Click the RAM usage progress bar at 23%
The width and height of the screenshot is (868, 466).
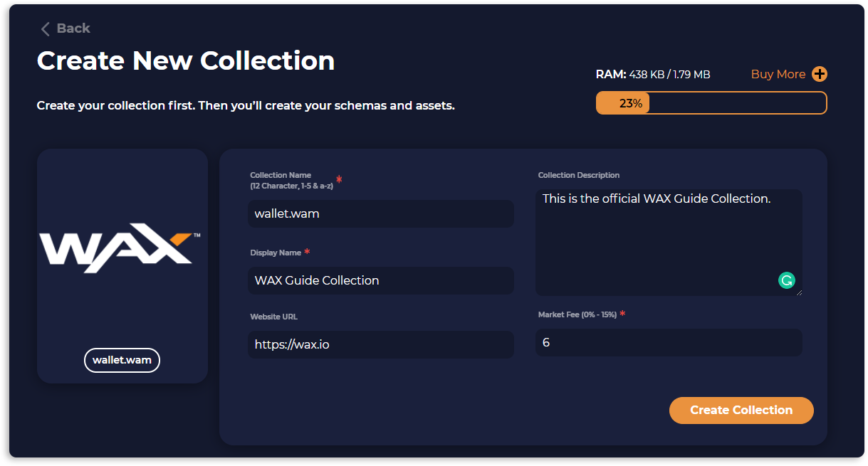(711, 103)
